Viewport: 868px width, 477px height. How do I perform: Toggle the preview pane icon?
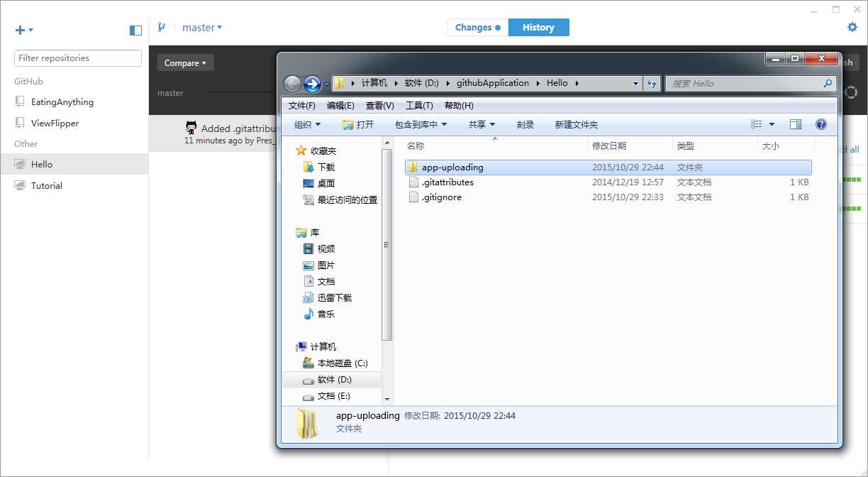click(796, 124)
